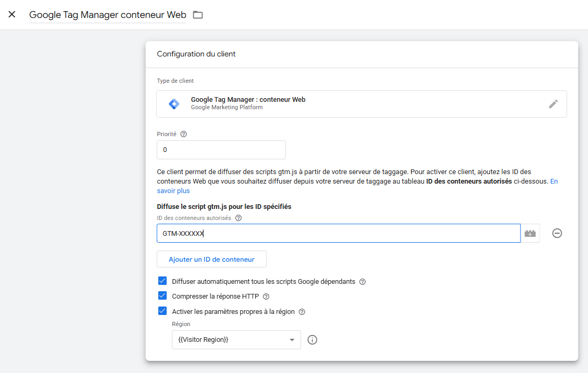Toggle Compresser la réponse HTTP checkbox
Image resolution: width=588 pixels, height=373 pixels.
(x=162, y=295)
